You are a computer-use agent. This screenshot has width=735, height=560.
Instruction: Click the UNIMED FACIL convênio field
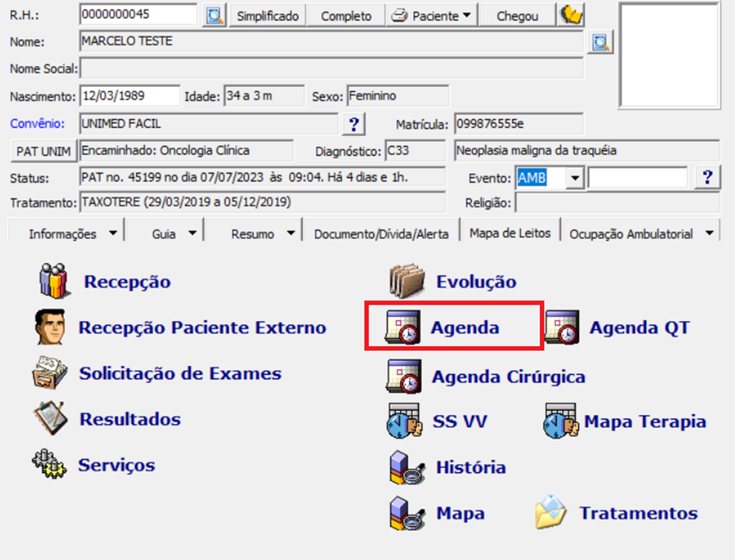208,124
